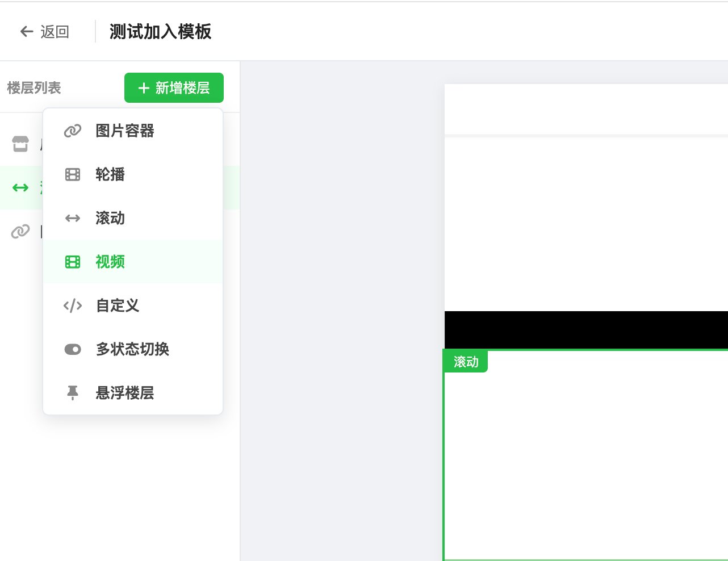Choose 多状态切换 from the menu
The height and width of the screenshot is (561, 728).
(x=133, y=349)
